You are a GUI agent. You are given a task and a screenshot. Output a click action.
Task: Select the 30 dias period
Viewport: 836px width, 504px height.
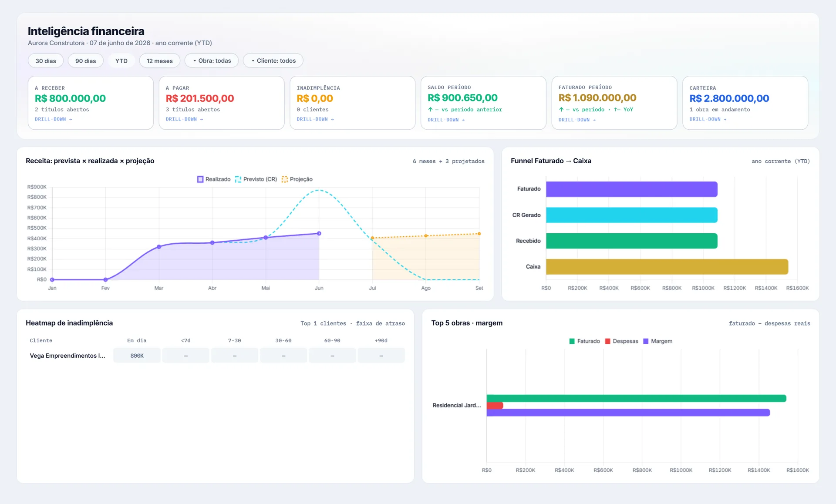46,60
